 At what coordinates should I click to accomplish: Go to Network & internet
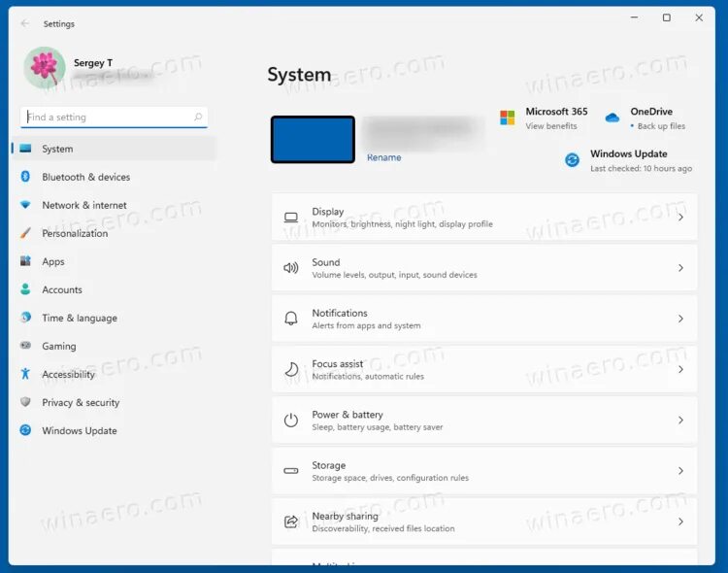click(x=115, y=205)
